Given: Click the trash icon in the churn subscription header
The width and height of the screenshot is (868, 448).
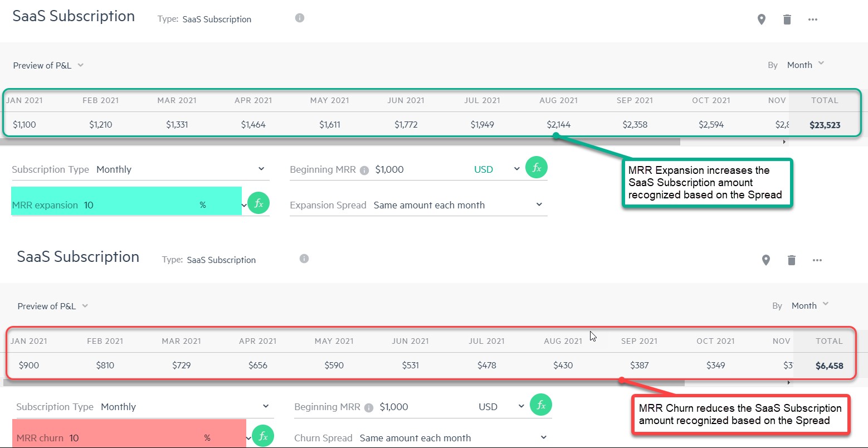Looking at the screenshot, I should (x=791, y=260).
